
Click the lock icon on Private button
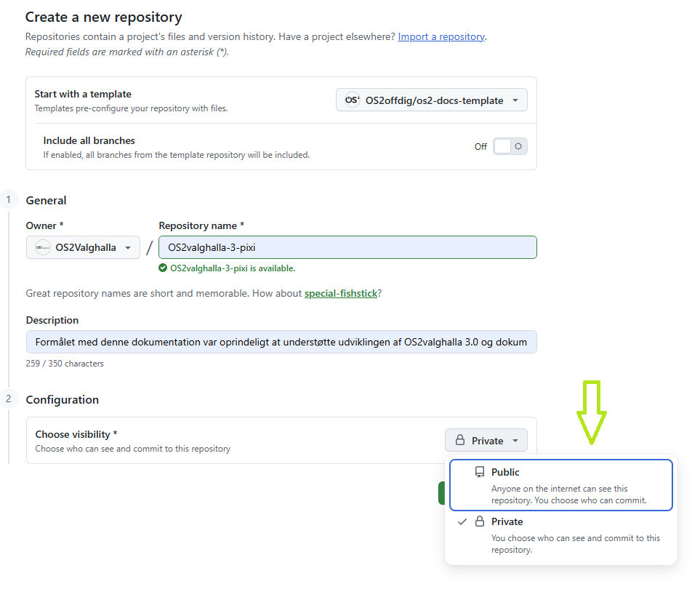(x=460, y=441)
